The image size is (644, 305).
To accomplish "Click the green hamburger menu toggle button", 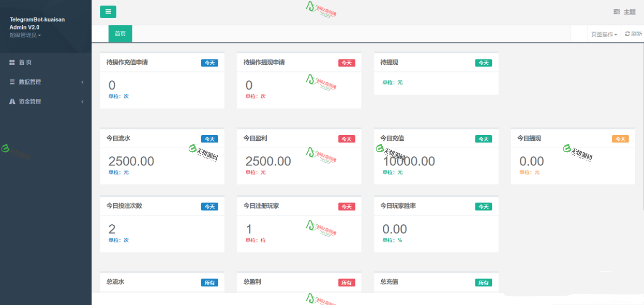I will [x=108, y=12].
